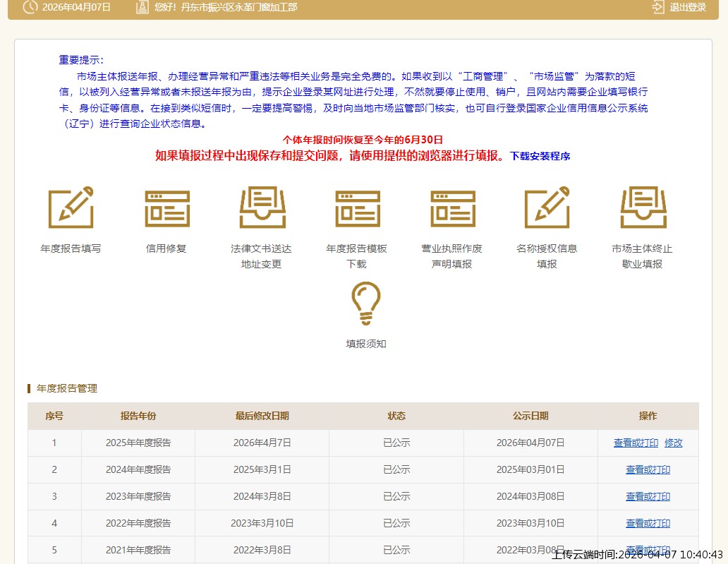Click the 填报须知 lightbulb icon

pyautogui.click(x=365, y=304)
